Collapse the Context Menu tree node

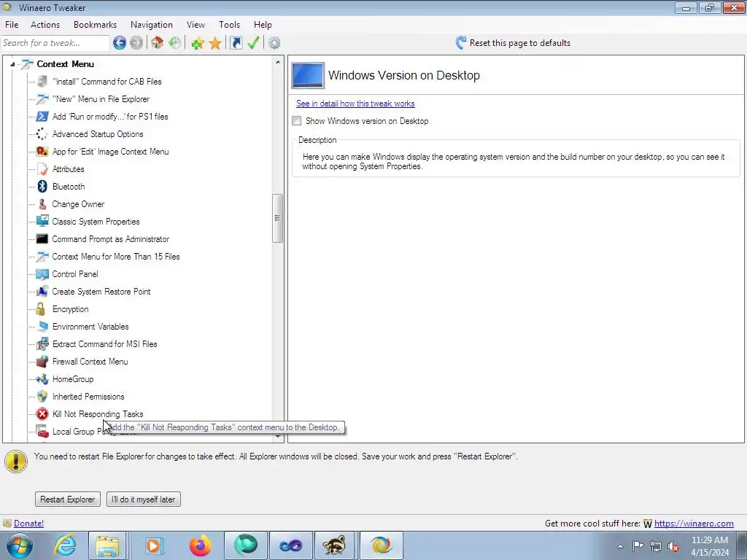tap(13, 64)
